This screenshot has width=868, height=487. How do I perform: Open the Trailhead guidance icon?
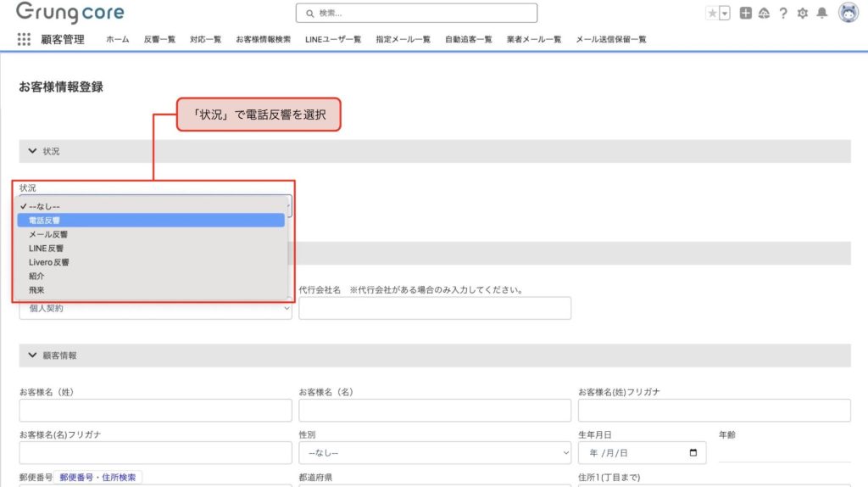[x=764, y=13]
